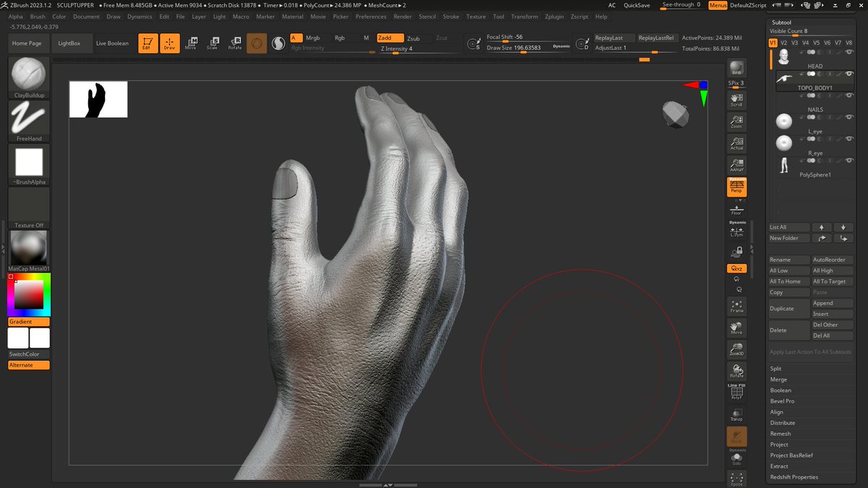Select the Zoom3D icon

(736, 350)
